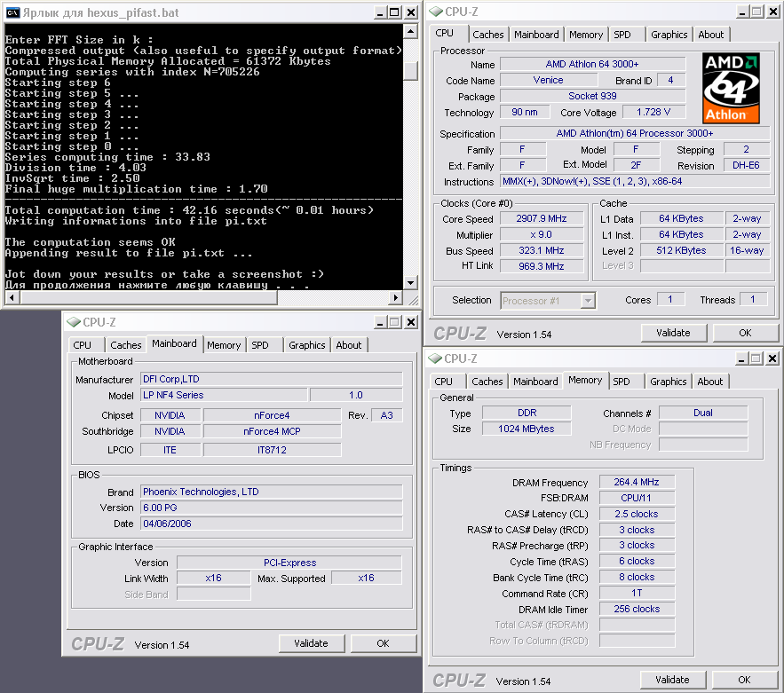Click the DRAM Idle Timer value 256 clocks

[637, 609]
